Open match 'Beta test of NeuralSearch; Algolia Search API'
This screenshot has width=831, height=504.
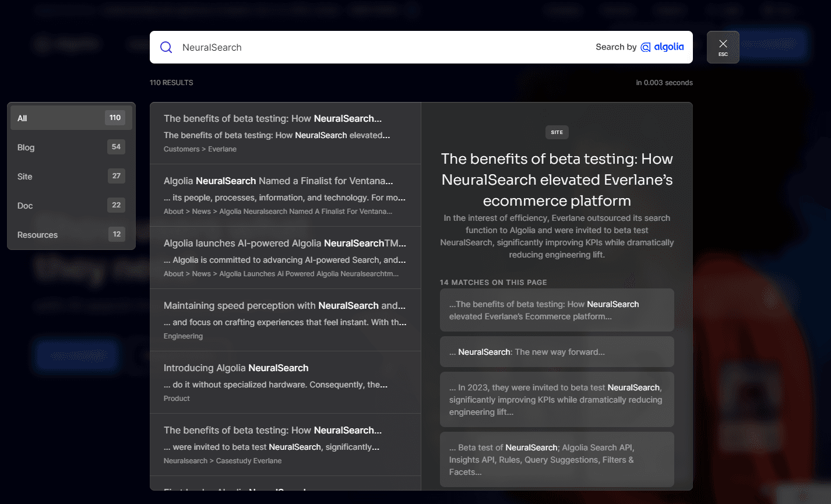[557, 459]
